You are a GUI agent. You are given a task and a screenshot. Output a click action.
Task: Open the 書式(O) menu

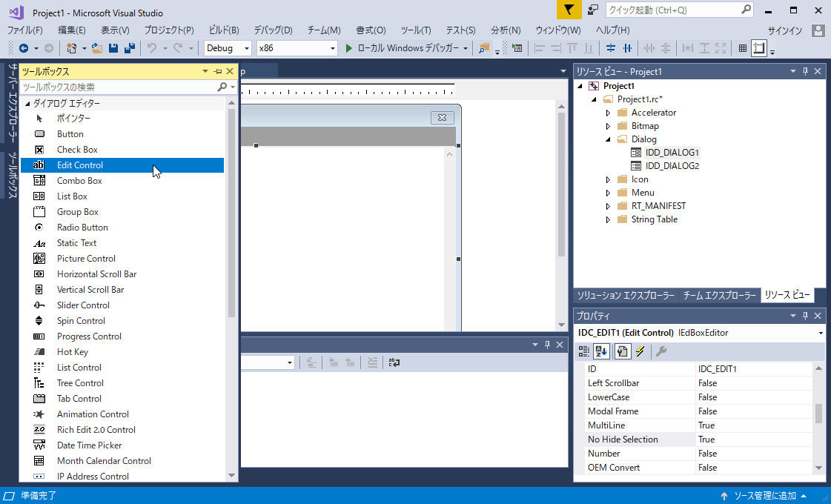[371, 30]
